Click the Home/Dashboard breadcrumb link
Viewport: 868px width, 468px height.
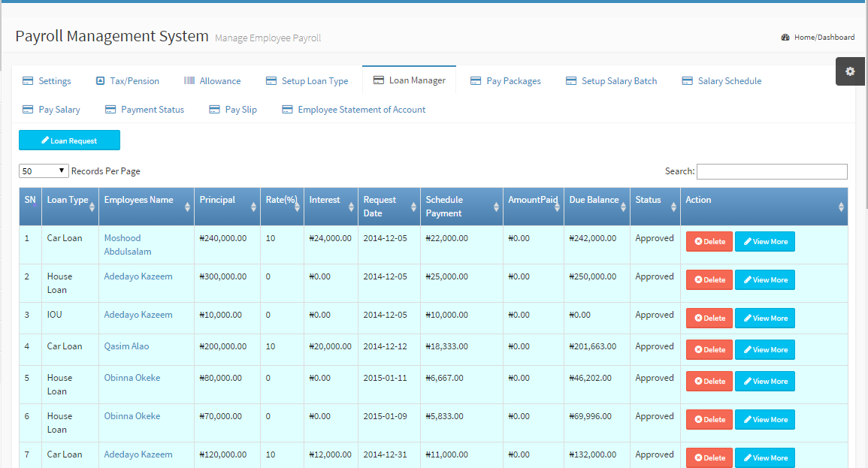(824, 38)
